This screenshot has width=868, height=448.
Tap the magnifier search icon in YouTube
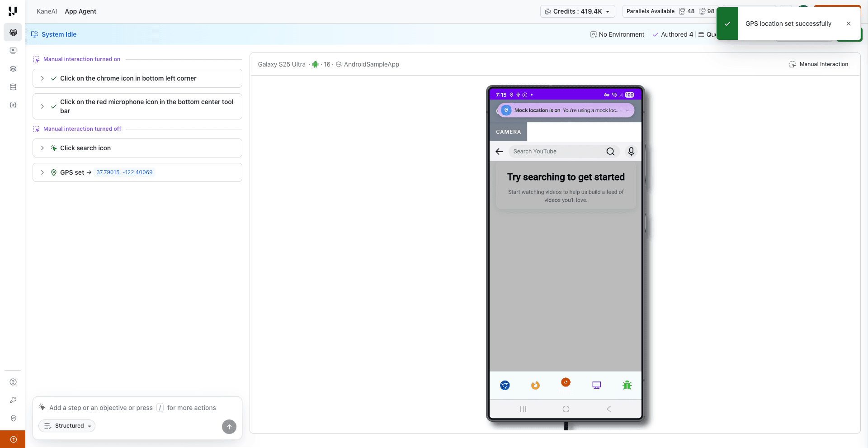[x=610, y=152]
